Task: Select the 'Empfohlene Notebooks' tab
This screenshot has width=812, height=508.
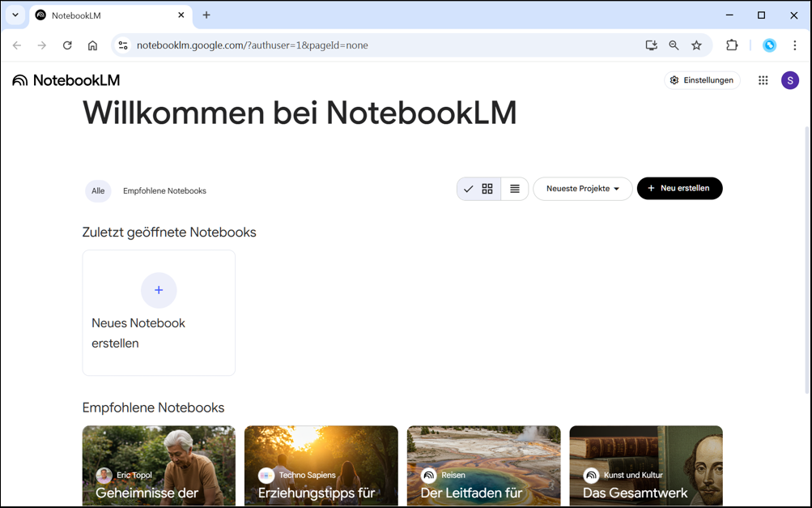Action: click(x=164, y=191)
